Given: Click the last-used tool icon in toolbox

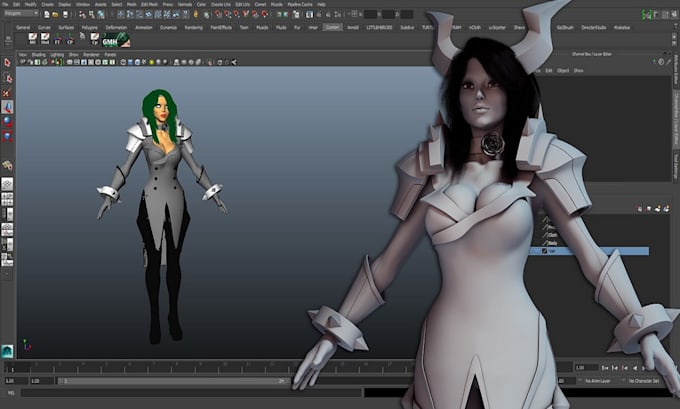Looking at the screenshot, I should tap(7, 165).
